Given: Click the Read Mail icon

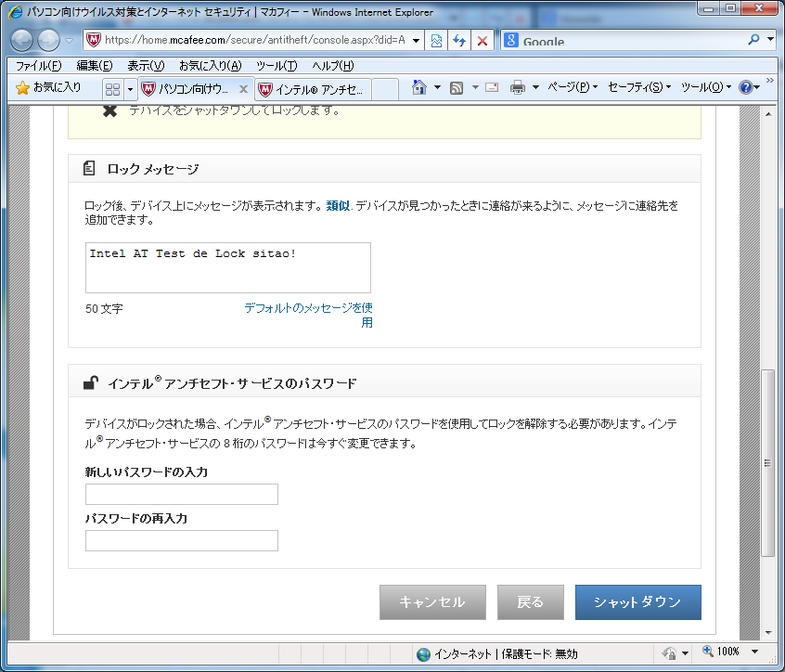Looking at the screenshot, I should pos(492,87).
